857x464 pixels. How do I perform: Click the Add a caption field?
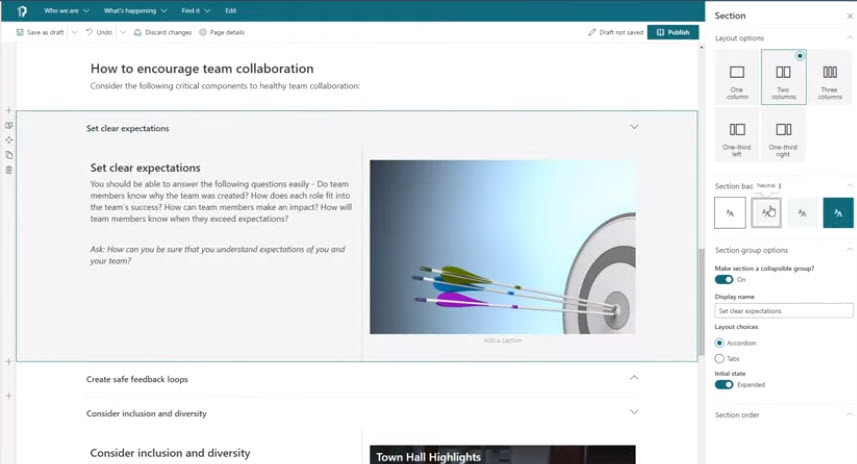click(502, 340)
